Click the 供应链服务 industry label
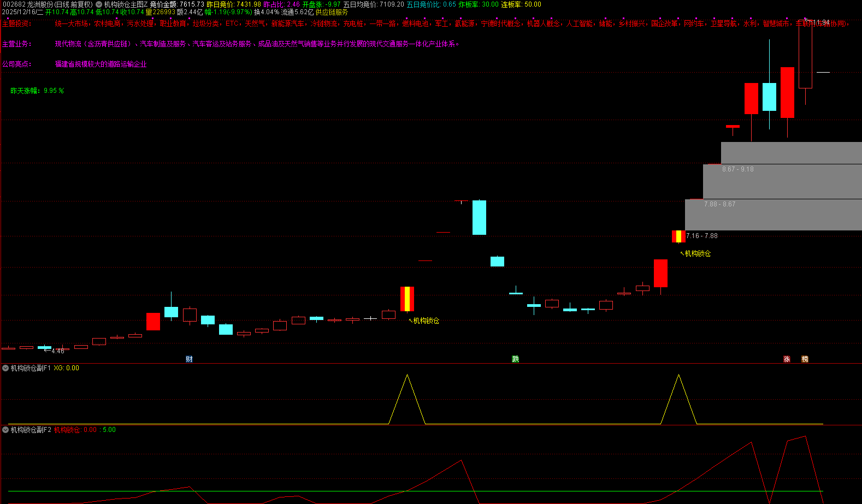 click(332, 12)
